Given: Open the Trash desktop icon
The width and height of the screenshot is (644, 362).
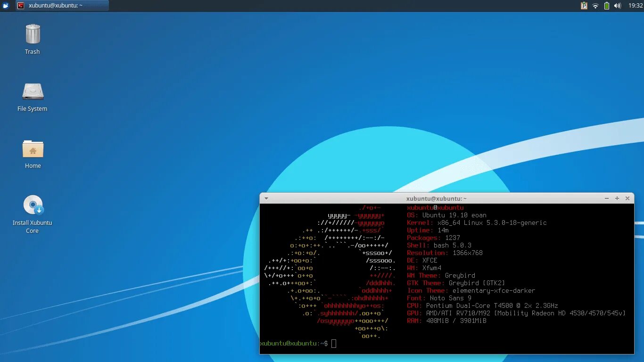Looking at the screenshot, I should point(33,34).
